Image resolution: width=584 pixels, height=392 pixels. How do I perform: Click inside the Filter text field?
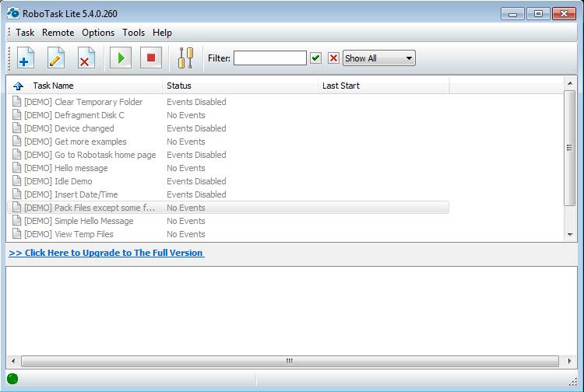[x=270, y=58]
